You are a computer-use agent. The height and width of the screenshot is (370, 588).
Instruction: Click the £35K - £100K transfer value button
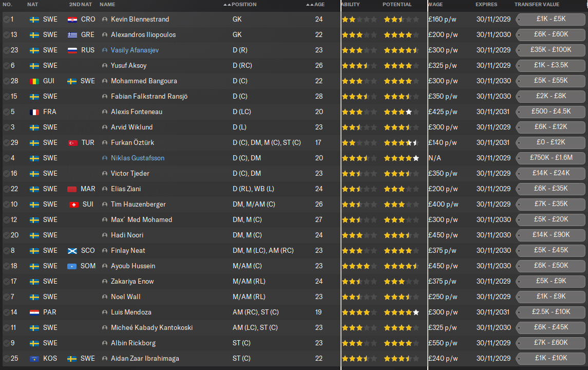551,50
